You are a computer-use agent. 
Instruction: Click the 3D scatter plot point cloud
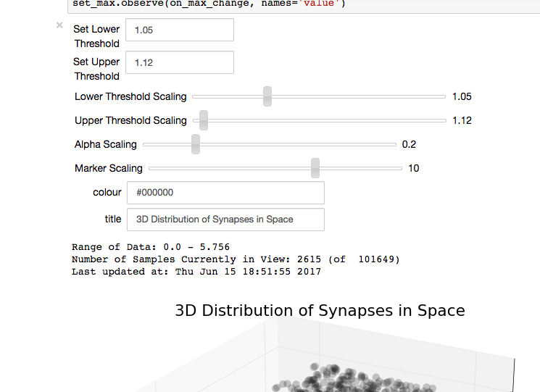[x=341, y=377]
